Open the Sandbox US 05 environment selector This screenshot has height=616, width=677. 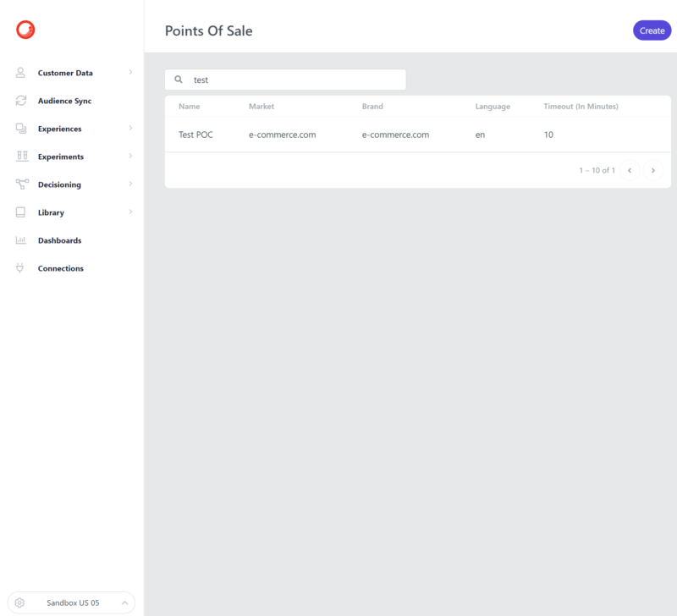point(74,602)
